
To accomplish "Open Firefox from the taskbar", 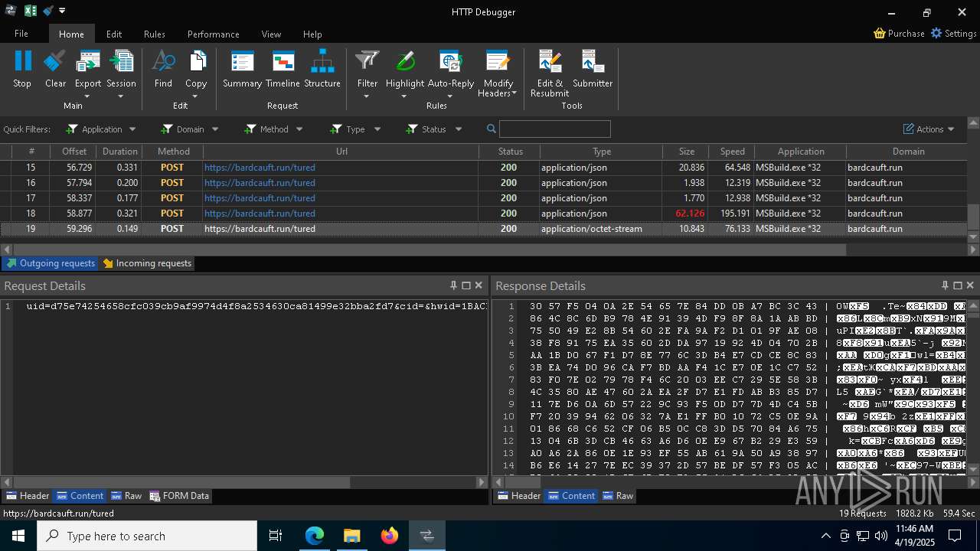I will (390, 536).
